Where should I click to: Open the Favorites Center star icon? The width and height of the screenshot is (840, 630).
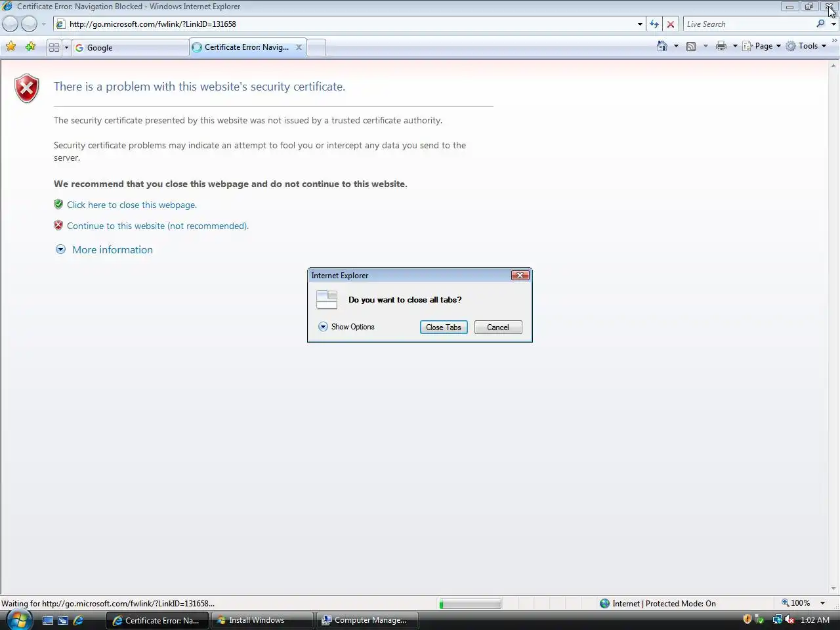pos(10,47)
